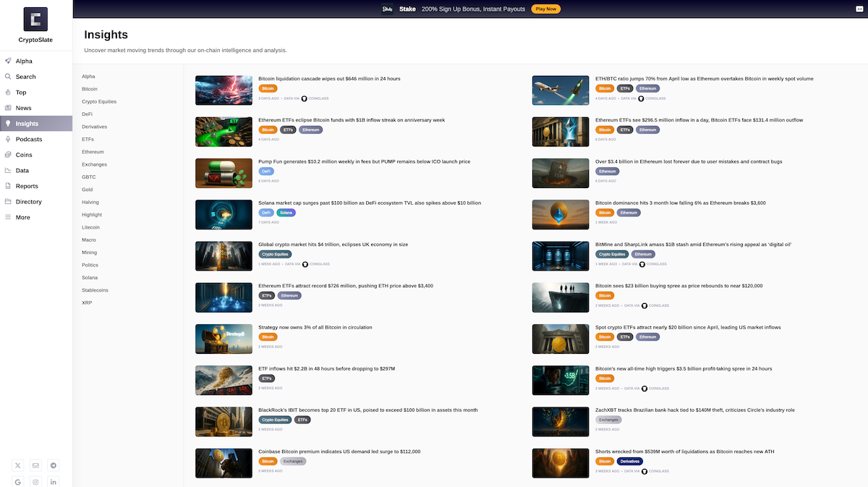Click the Stake logo icon in the banner
This screenshot has width=868, height=487.
coord(387,9)
